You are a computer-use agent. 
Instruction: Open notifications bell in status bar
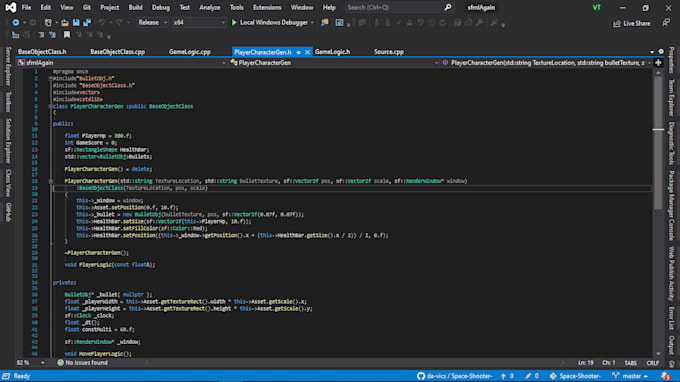666,376
